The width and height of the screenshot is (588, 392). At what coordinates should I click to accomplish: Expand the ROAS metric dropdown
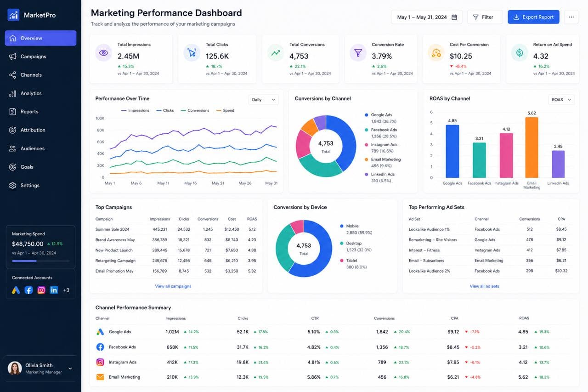561,100
